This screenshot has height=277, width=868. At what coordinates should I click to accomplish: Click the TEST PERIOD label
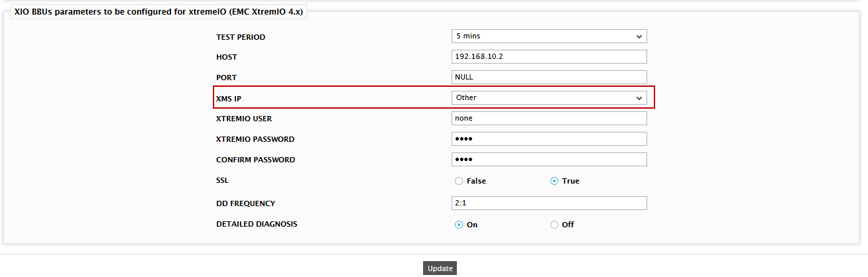click(241, 37)
